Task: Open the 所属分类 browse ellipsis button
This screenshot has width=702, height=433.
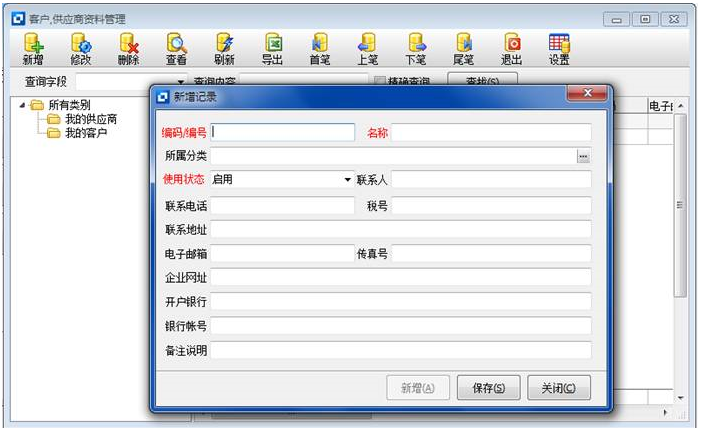Action: (583, 156)
